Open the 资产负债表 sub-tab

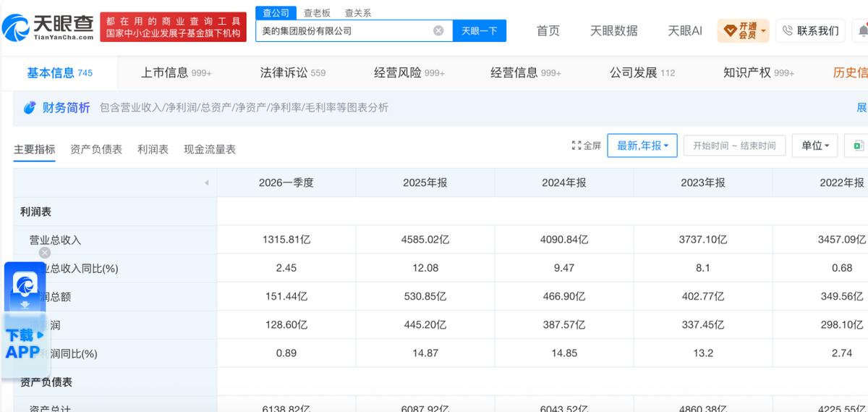point(96,149)
